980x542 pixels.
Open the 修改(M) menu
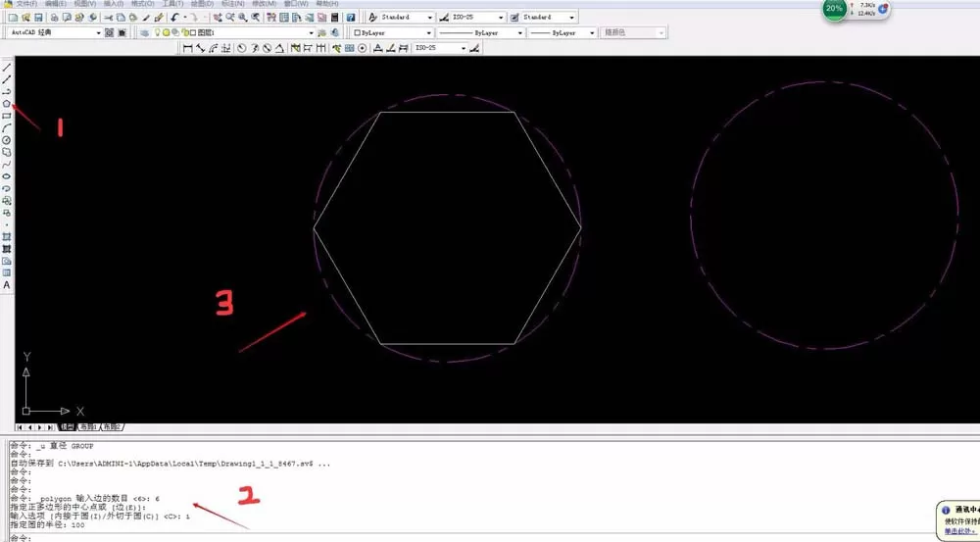(x=264, y=4)
